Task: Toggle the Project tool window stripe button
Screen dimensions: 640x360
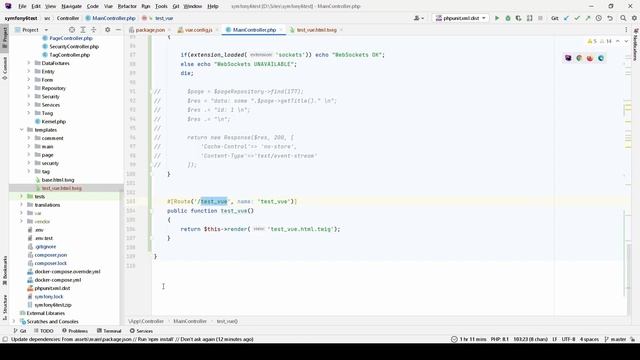Action: [4, 37]
